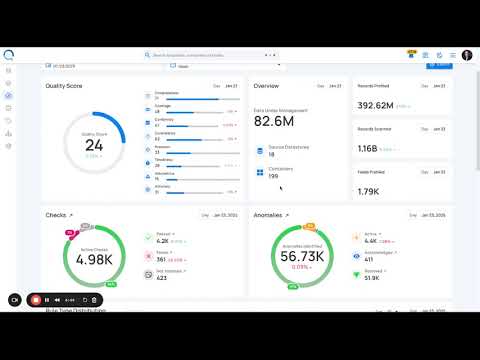Viewport: 480px width, 360px height.
Task: Click the Passed green checkmark icon
Action: [148, 237]
